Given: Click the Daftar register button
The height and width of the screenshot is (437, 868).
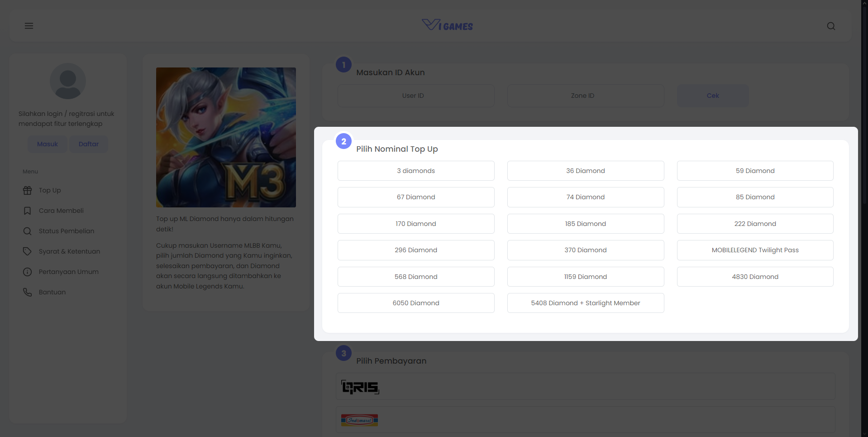Looking at the screenshot, I should coord(89,144).
